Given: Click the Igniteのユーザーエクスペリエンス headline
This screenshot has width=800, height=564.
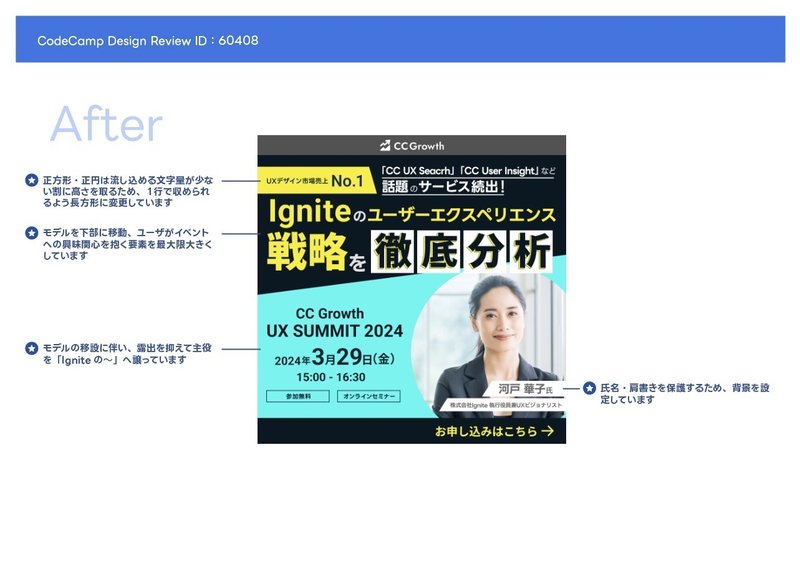Looking at the screenshot, I should pyautogui.click(x=412, y=213).
